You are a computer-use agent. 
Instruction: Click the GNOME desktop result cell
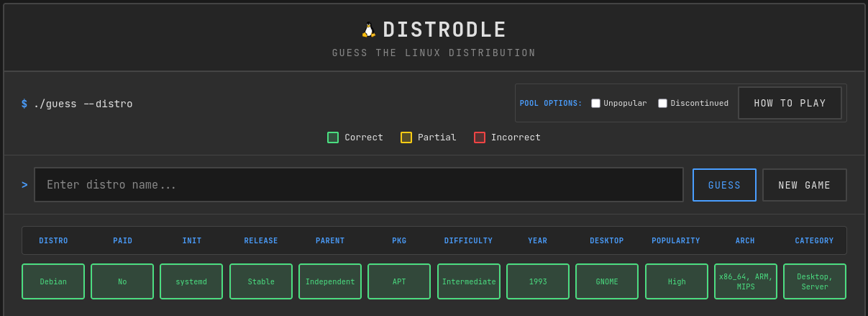[607, 281]
